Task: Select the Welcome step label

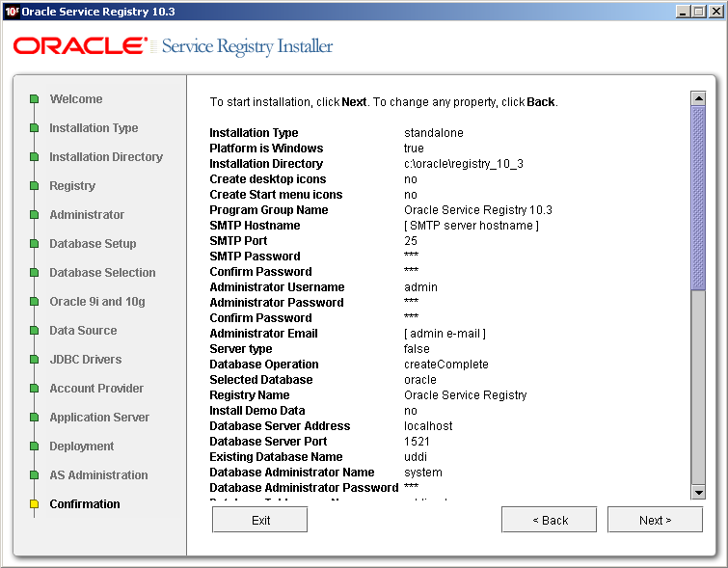Action: [x=76, y=99]
